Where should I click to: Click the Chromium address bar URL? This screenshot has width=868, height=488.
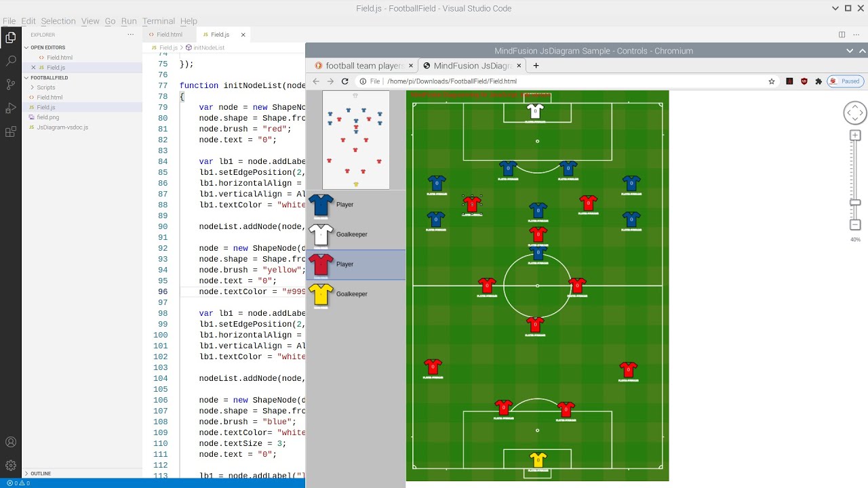452,81
